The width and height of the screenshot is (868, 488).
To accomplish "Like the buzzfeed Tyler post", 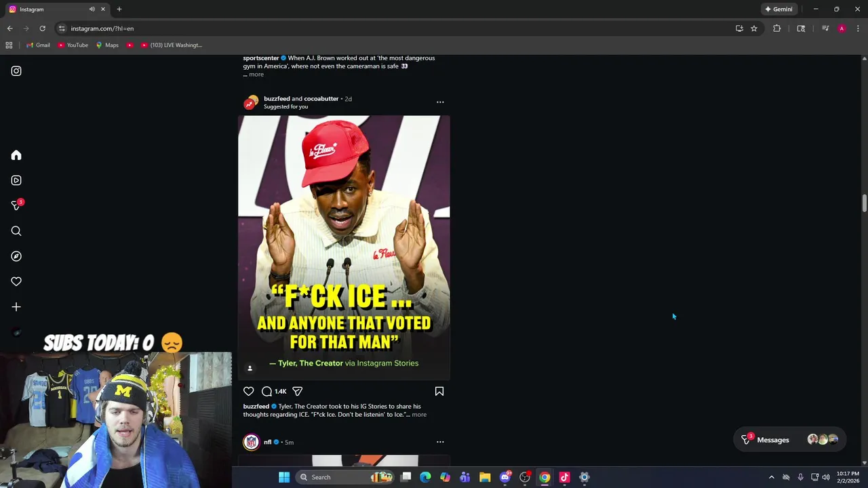I will coord(249,391).
